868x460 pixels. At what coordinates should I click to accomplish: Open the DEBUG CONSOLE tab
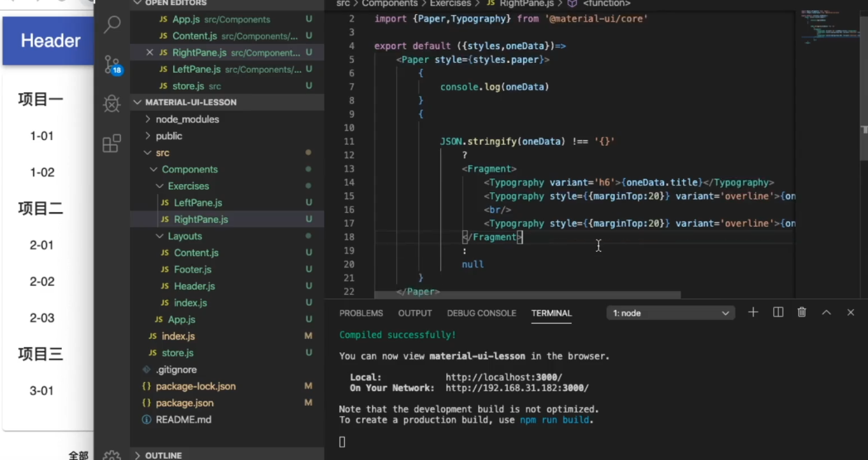[481, 313]
